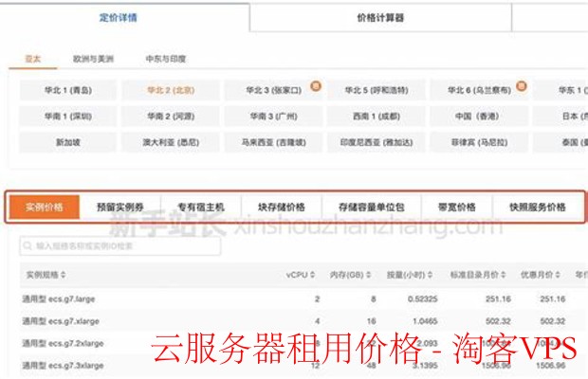
Task: Select the 专有宿主机 pricing tab
Action: coord(201,208)
